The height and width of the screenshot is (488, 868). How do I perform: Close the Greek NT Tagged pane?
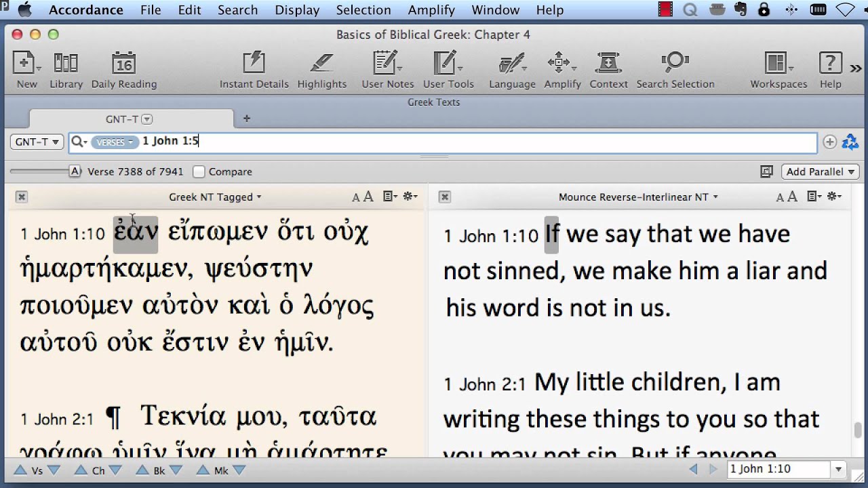tap(22, 197)
